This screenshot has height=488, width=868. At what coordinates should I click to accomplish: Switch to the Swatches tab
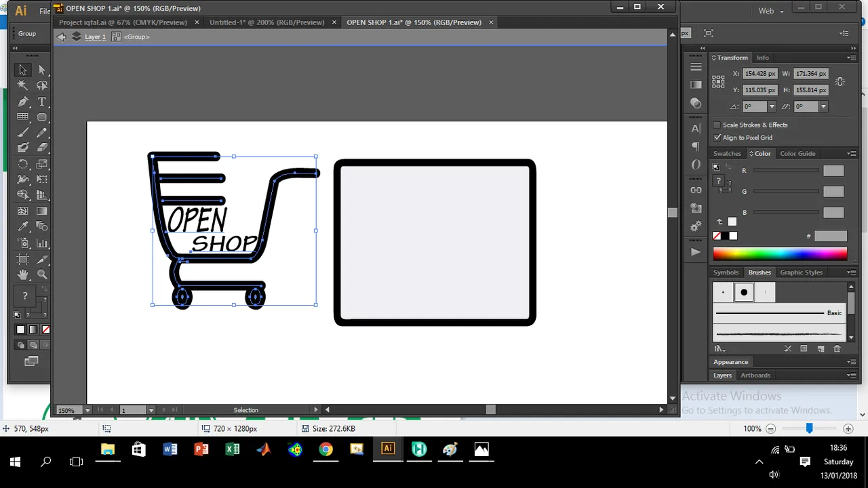pyautogui.click(x=727, y=154)
